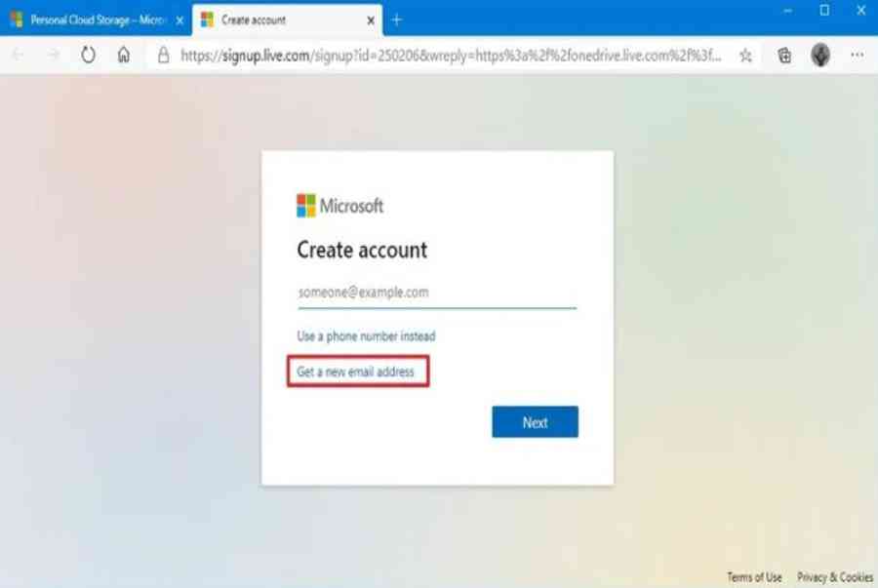Open the Terms of Use link
Image resolution: width=878 pixels, height=588 pixels.
pyautogui.click(x=754, y=577)
